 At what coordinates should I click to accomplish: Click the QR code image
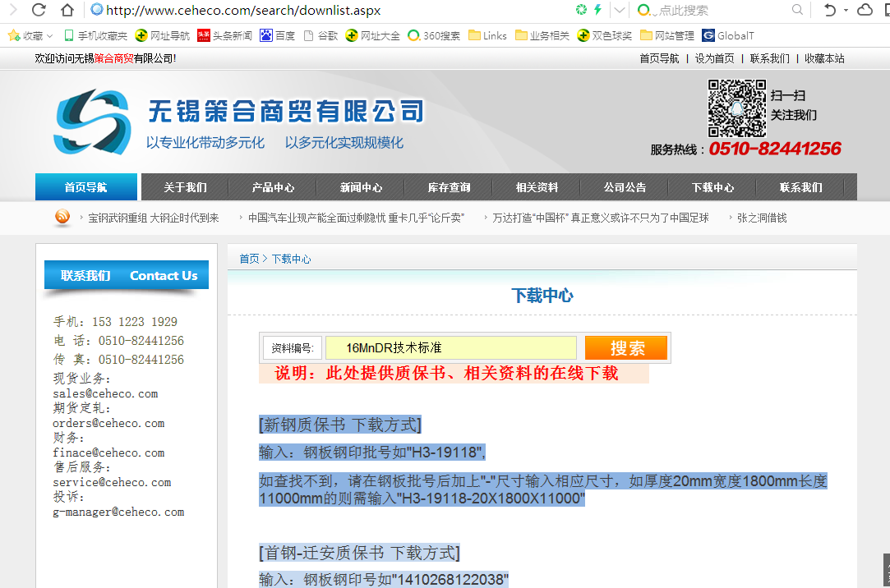click(737, 108)
